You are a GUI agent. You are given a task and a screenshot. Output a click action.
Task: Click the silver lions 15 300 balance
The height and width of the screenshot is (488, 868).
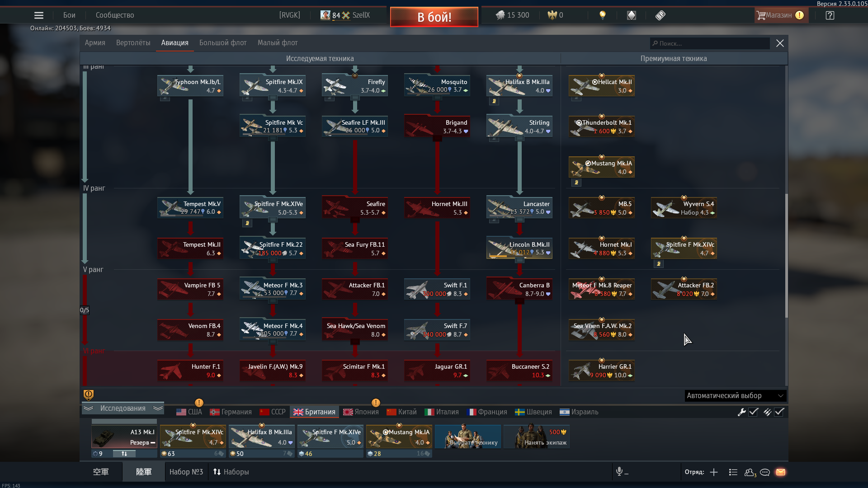512,15
